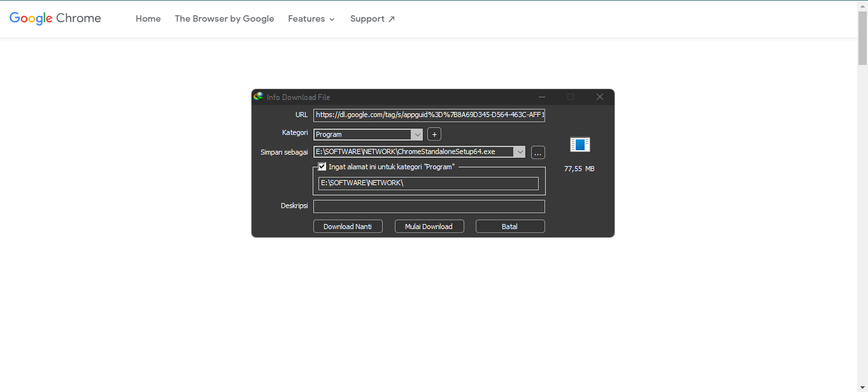The height and width of the screenshot is (392, 868).
Task: Open the Support external link
Action: click(x=373, y=18)
